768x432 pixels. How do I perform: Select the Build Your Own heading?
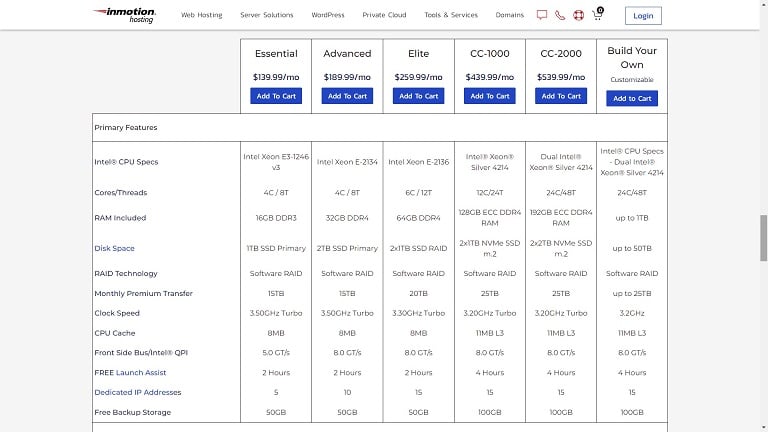(632, 58)
